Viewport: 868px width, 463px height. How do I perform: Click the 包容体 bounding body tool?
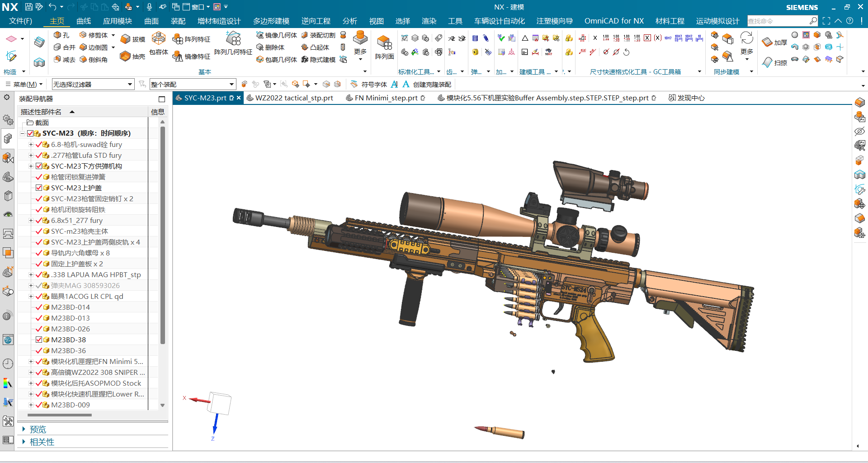click(159, 44)
